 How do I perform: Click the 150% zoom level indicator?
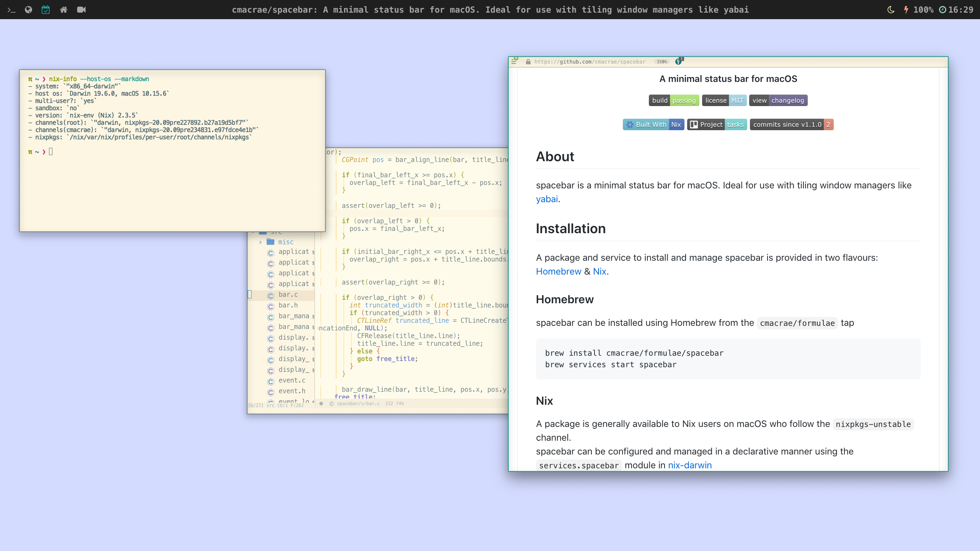[661, 62]
